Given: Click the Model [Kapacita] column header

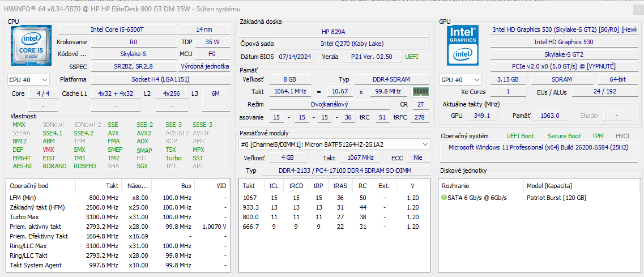Looking at the screenshot, I should pos(582,186).
